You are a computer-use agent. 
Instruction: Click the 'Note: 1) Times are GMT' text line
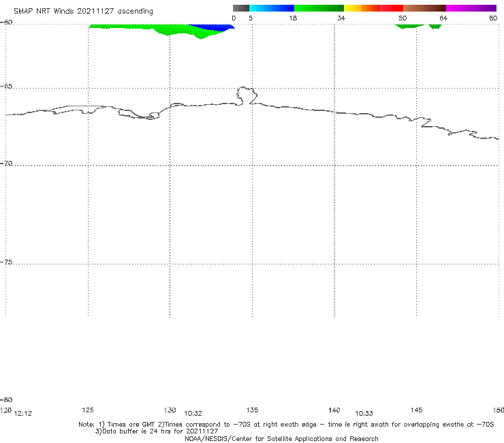[286, 425]
